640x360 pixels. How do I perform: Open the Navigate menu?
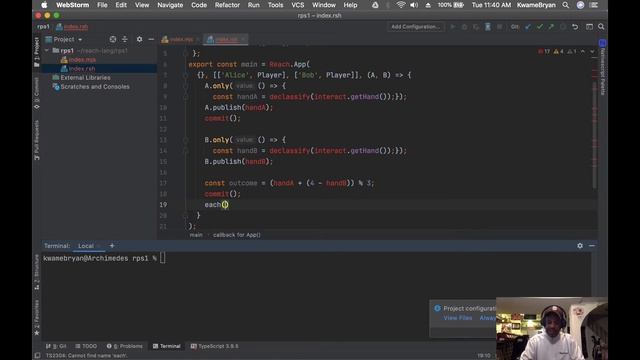[170, 5]
